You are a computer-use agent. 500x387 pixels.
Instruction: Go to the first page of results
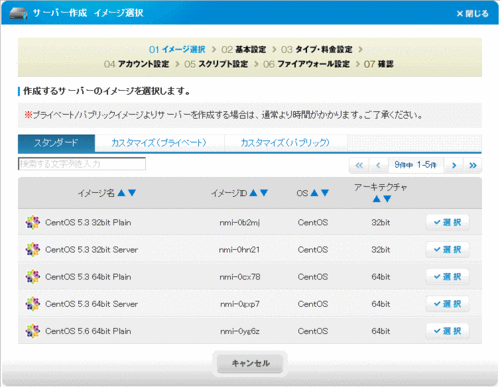click(359, 165)
